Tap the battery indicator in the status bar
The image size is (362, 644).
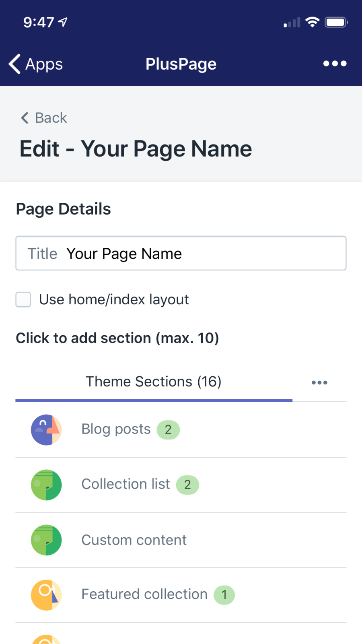(336, 22)
